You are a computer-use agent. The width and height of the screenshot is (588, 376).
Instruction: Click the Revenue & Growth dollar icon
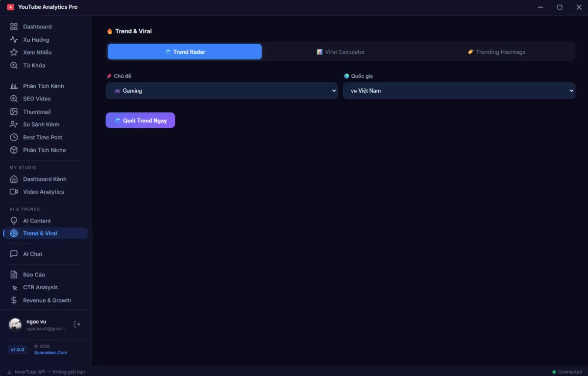pyautogui.click(x=14, y=301)
